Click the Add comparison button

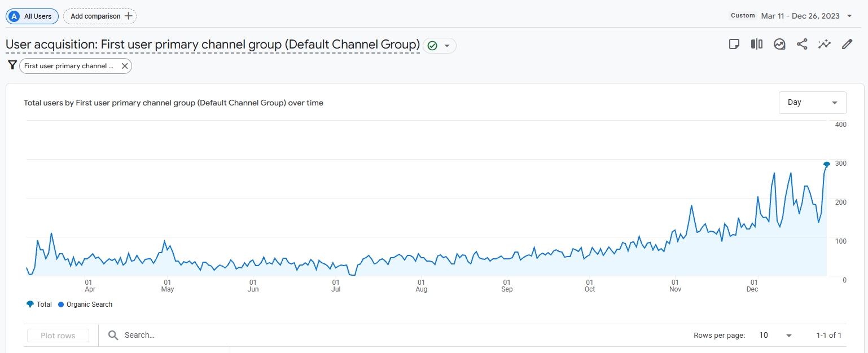pyautogui.click(x=100, y=16)
